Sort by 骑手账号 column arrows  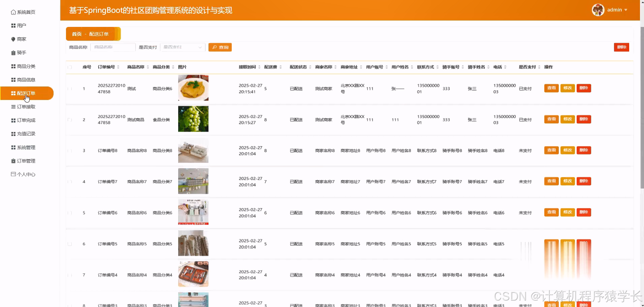[x=463, y=67]
